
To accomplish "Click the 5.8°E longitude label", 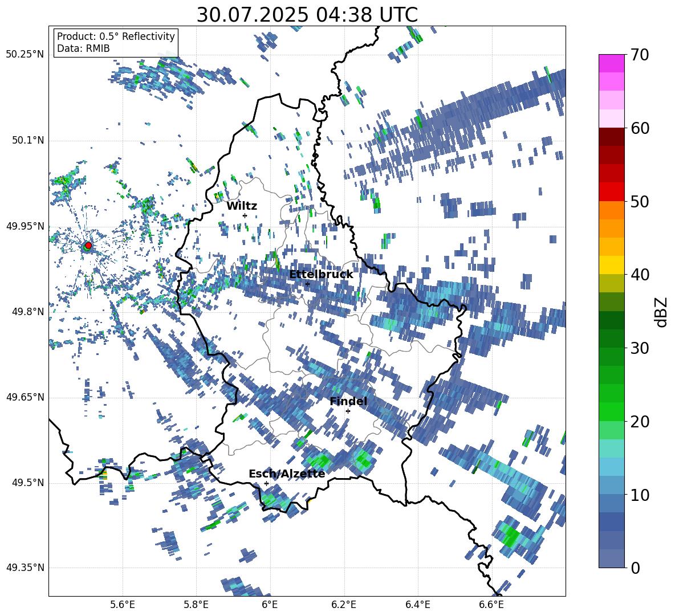I will [196, 605].
